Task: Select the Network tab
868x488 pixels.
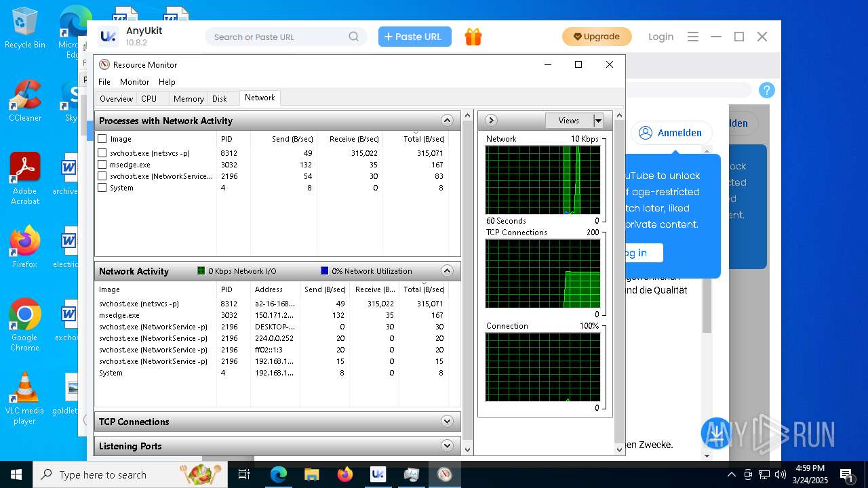Action: tap(260, 98)
